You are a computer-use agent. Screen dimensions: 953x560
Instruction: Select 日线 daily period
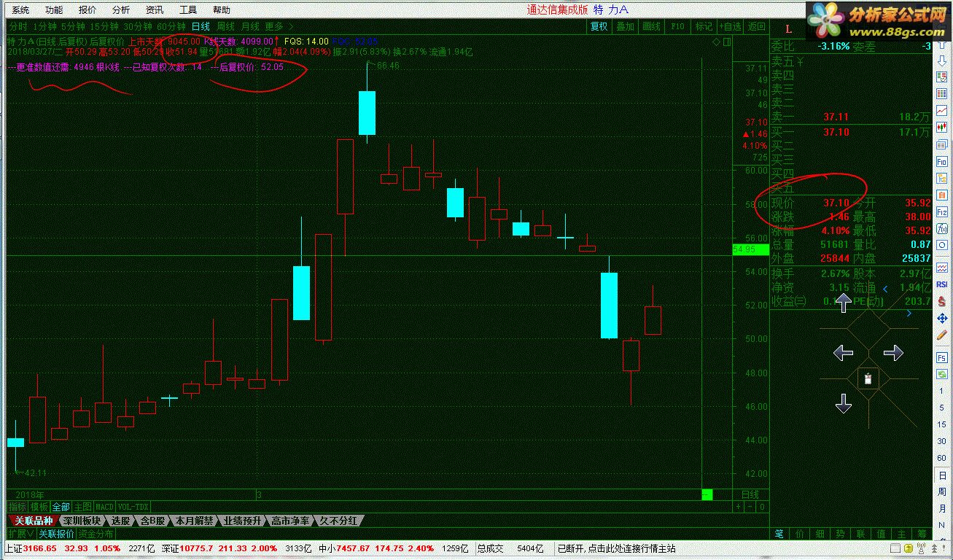point(201,26)
